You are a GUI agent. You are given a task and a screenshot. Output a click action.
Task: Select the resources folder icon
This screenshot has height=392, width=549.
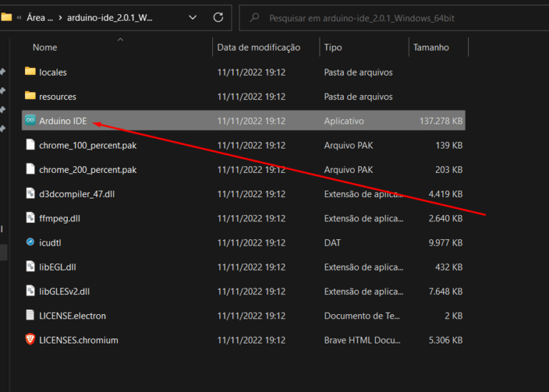coord(30,96)
